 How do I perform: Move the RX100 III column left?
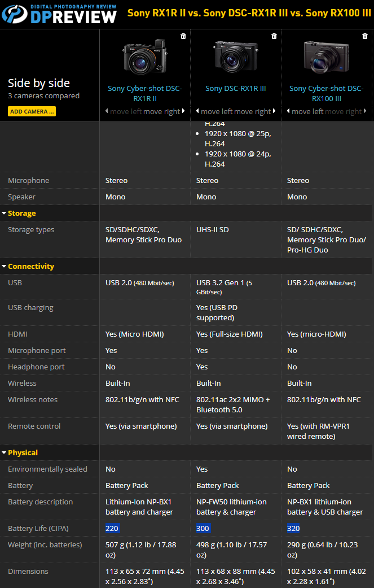305,111
